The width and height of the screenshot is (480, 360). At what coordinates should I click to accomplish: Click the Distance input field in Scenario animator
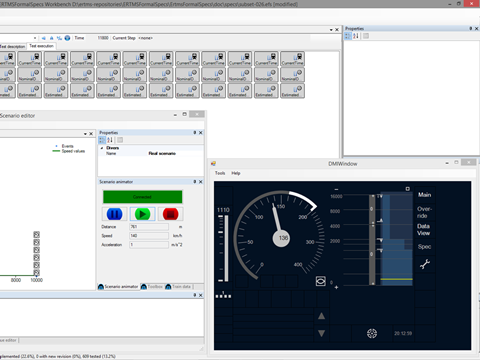149,227
